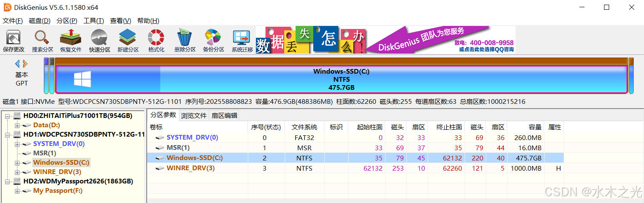Switch to the 浏览文件 tab
Screen dimensions: 644x203
coord(194,115)
